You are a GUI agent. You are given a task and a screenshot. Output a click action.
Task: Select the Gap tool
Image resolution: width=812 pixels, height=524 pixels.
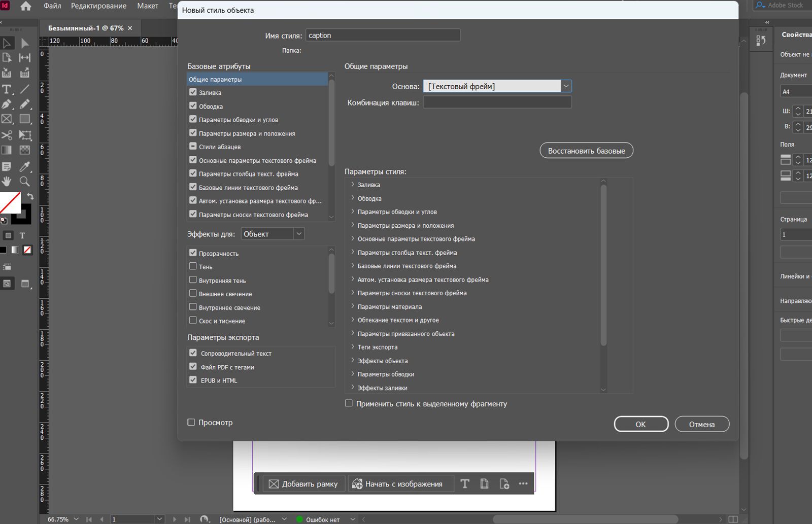[x=24, y=58]
